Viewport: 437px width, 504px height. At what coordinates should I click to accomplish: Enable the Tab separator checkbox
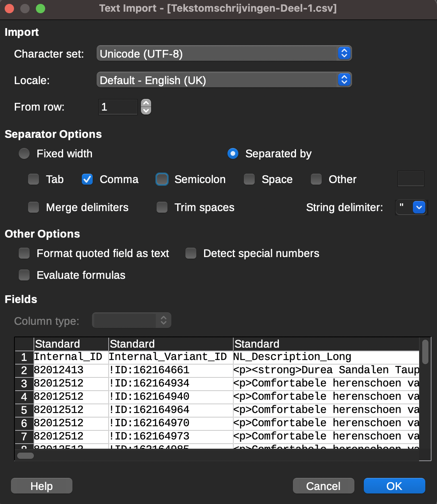(x=33, y=179)
